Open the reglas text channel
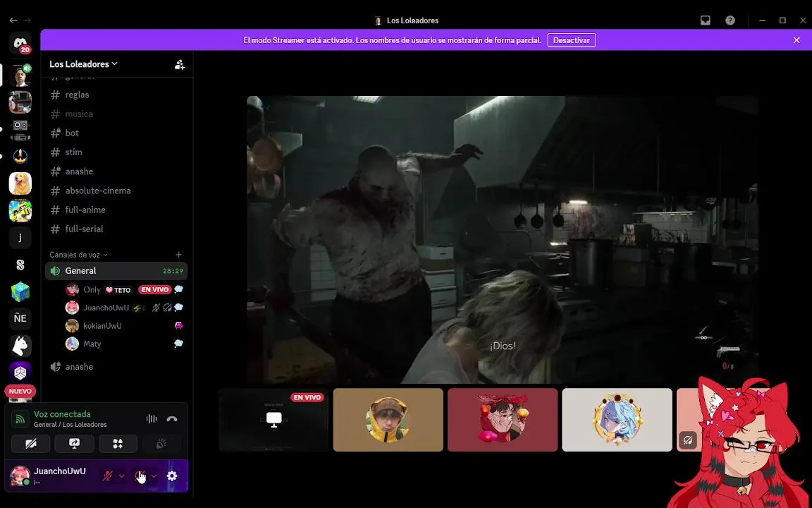The image size is (812, 508). tap(116, 95)
